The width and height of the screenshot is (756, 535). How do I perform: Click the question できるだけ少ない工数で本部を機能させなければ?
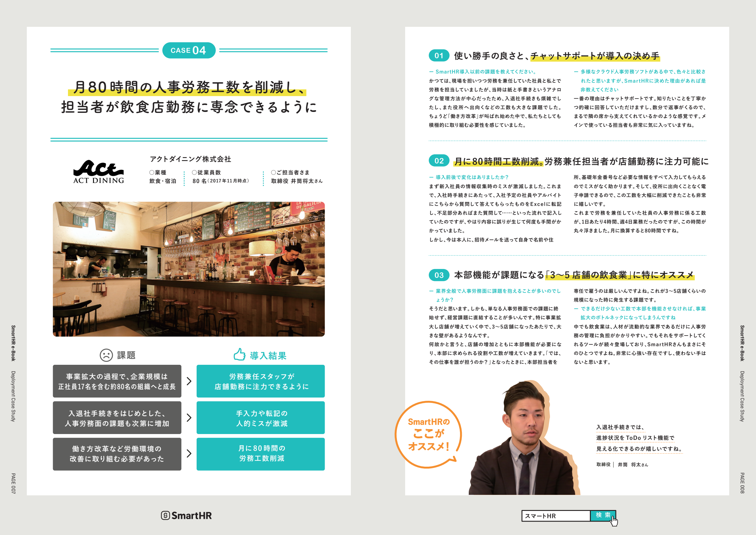[x=640, y=313]
